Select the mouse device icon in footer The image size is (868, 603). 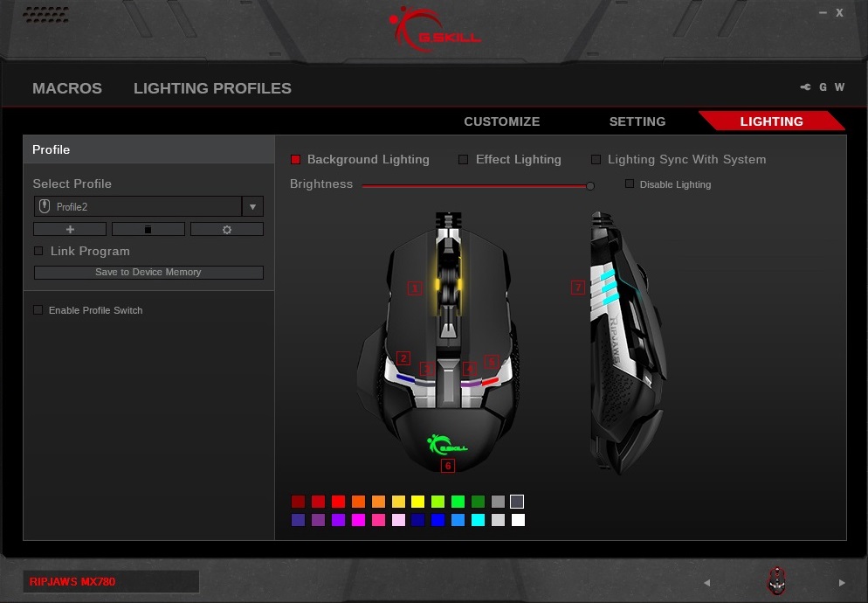(x=776, y=581)
